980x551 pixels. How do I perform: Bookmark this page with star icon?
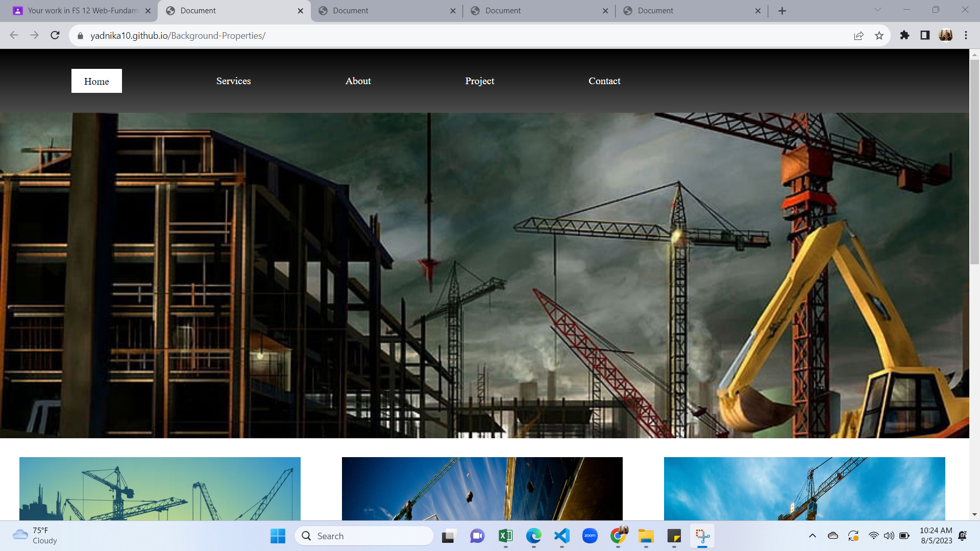879,35
